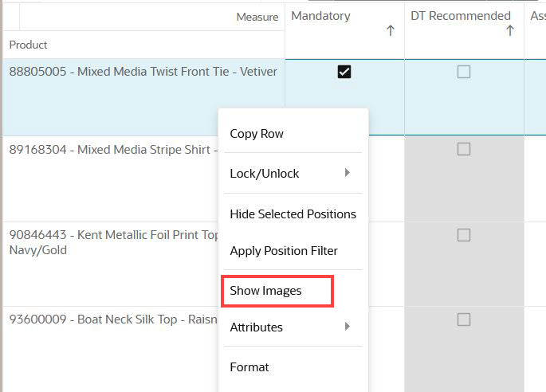Expand the Lock/Unlock submenu arrow
The height and width of the screenshot is (392, 546).
point(347,173)
